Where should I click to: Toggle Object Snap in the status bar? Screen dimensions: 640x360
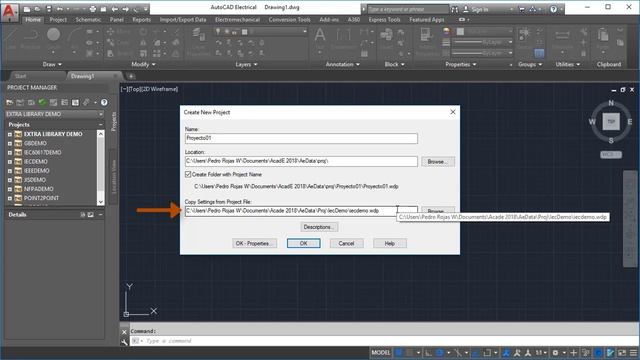[487, 353]
